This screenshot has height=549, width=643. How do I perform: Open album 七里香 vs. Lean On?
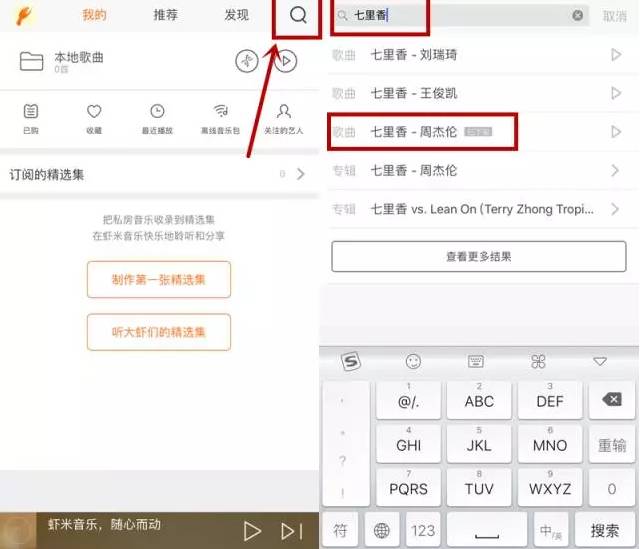point(479,209)
